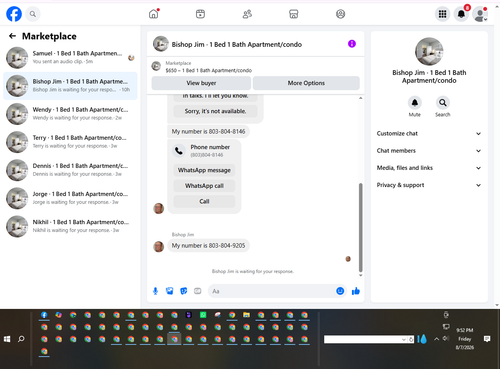Mute the conversation with bell icon
Image resolution: width=500 pixels, height=369 pixels.
click(415, 103)
